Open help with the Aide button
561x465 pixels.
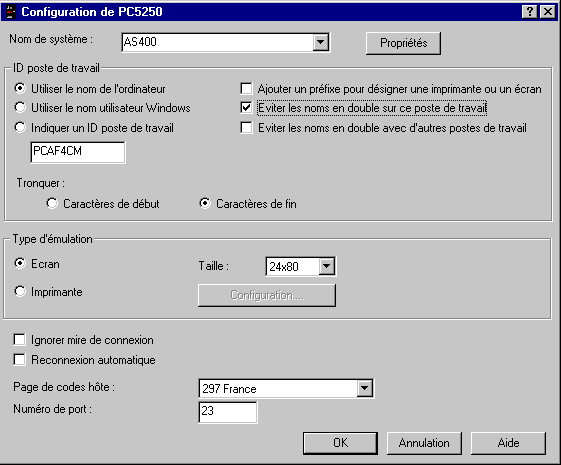(x=508, y=443)
